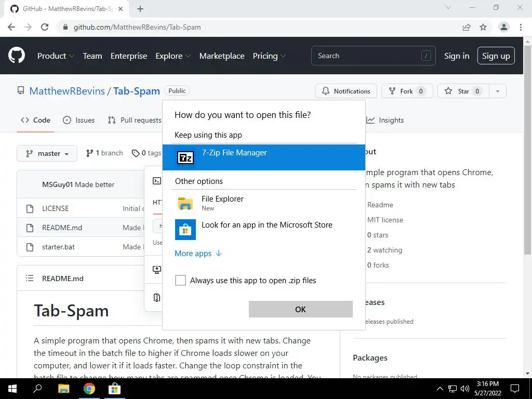Open starter.bat file
Image resolution: width=532 pixels, height=399 pixels.
[58, 247]
